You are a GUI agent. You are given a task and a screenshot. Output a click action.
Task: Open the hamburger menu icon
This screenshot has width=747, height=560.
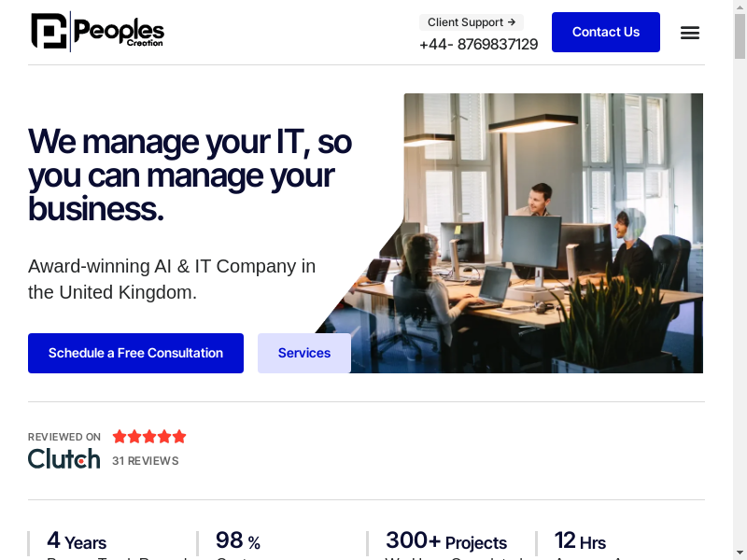click(689, 33)
